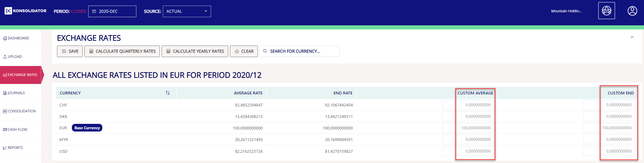
Task: Click the Clear eraser icon
Action: 237,51
